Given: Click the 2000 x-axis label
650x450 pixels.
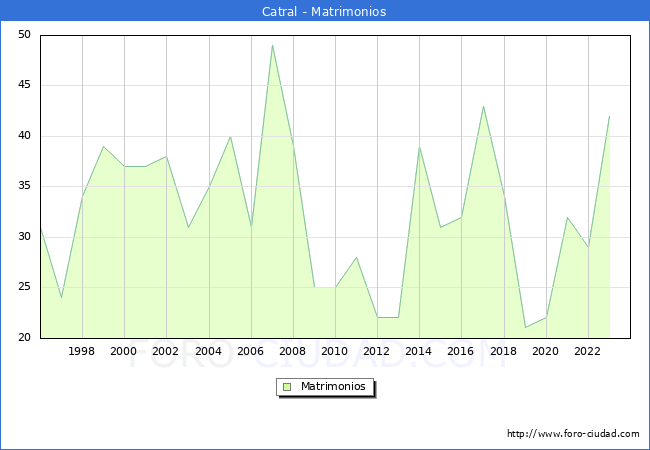Looking at the screenshot, I should [124, 351].
